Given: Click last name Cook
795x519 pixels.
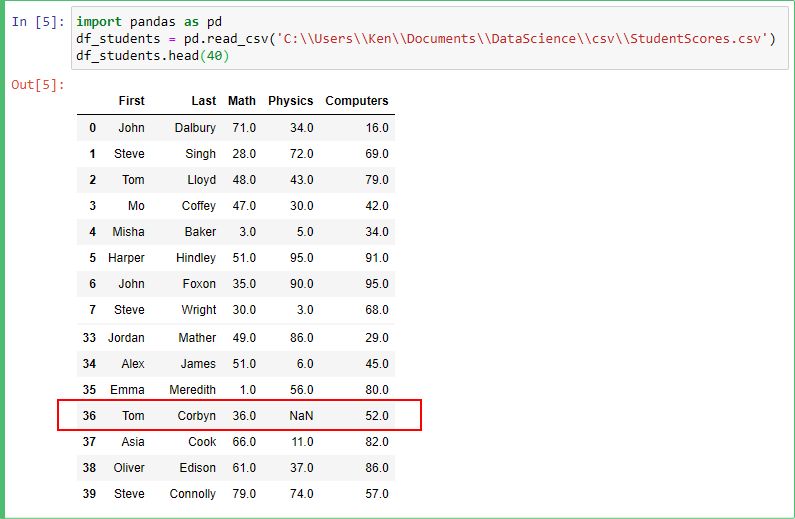Looking at the screenshot, I should (202, 442).
